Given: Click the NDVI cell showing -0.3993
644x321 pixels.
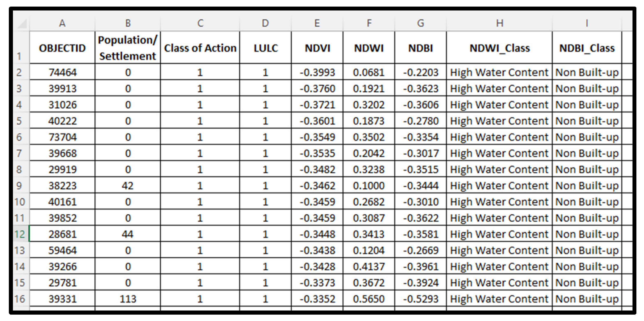Looking at the screenshot, I should [x=317, y=72].
